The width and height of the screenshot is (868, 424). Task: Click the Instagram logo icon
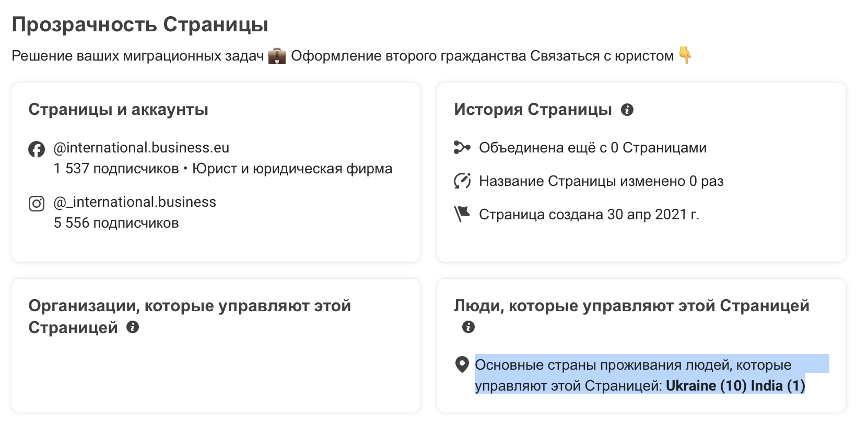click(37, 203)
